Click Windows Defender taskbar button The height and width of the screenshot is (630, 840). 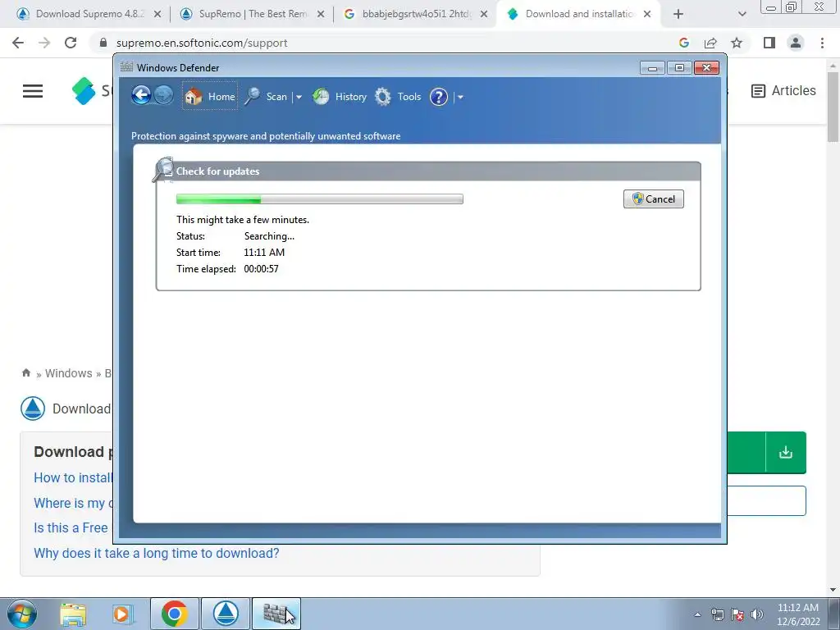click(x=276, y=614)
